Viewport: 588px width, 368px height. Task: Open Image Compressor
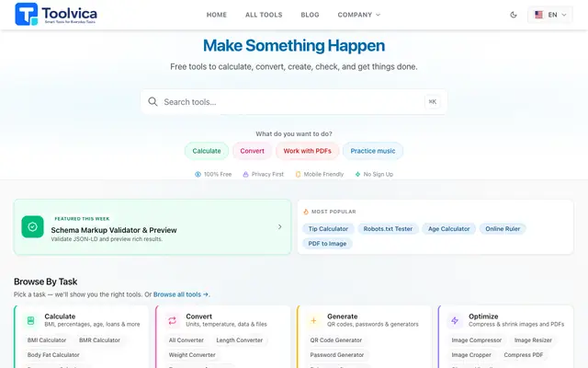[x=476, y=340]
